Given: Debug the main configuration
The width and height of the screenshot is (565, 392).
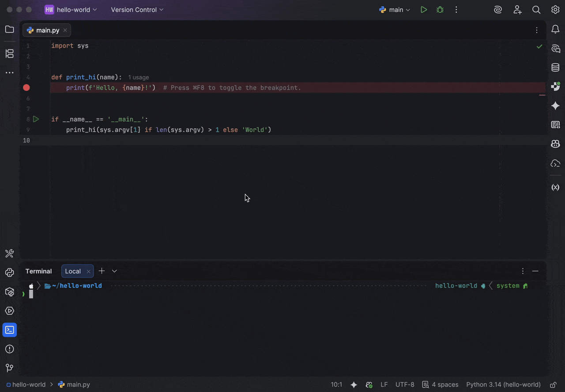Looking at the screenshot, I should pyautogui.click(x=440, y=10).
